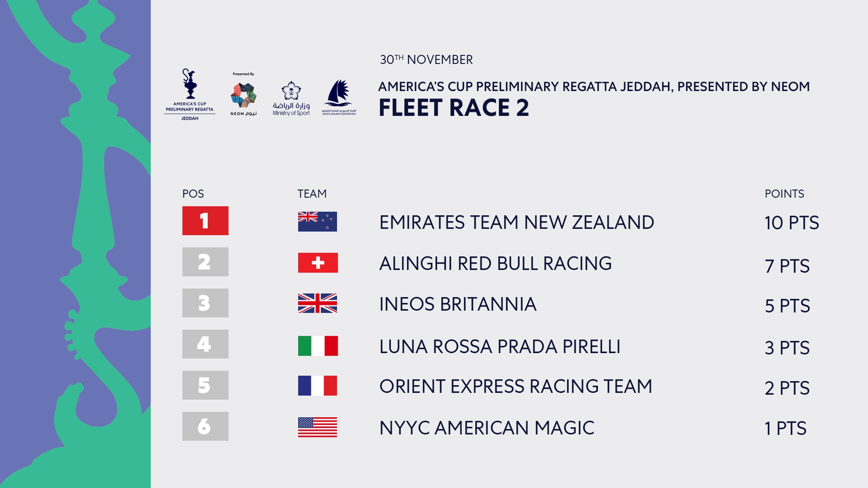The height and width of the screenshot is (488, 868).
Task: Select the grey position 6 badge
Action: pyautogui.click(x=205, y=426)
